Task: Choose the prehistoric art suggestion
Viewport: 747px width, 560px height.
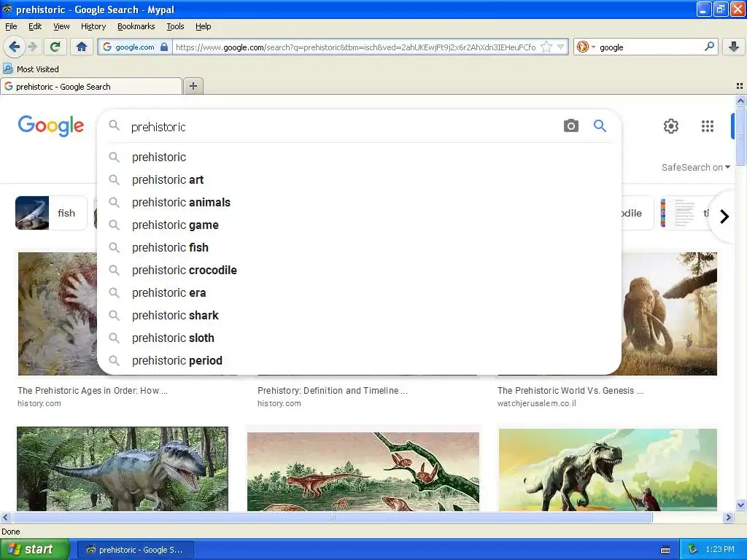Action: coord(359,179)
